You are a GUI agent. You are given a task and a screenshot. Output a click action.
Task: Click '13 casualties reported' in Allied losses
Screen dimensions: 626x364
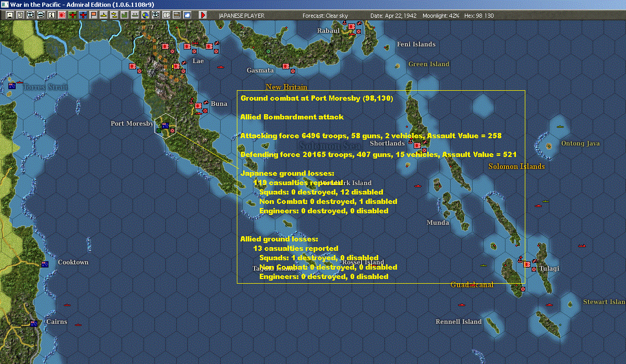click(296, 248)
